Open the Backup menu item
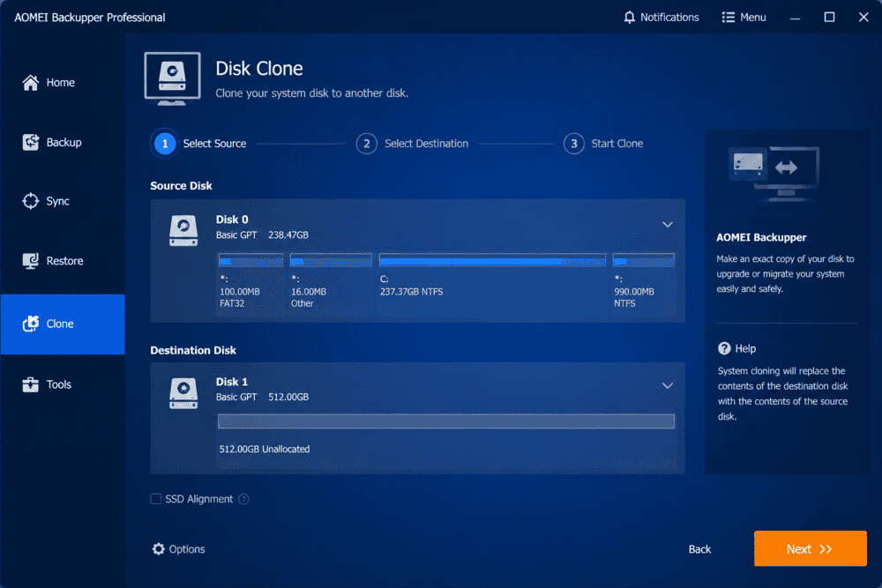Viewport: 882px width, 588px height. 64,142
